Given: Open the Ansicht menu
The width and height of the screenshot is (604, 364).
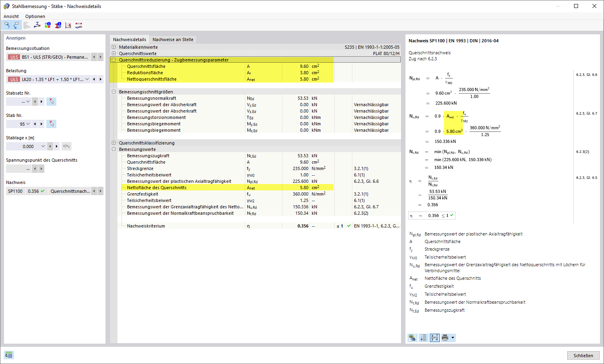Looking at the screenshot, I should click(11, 16).
